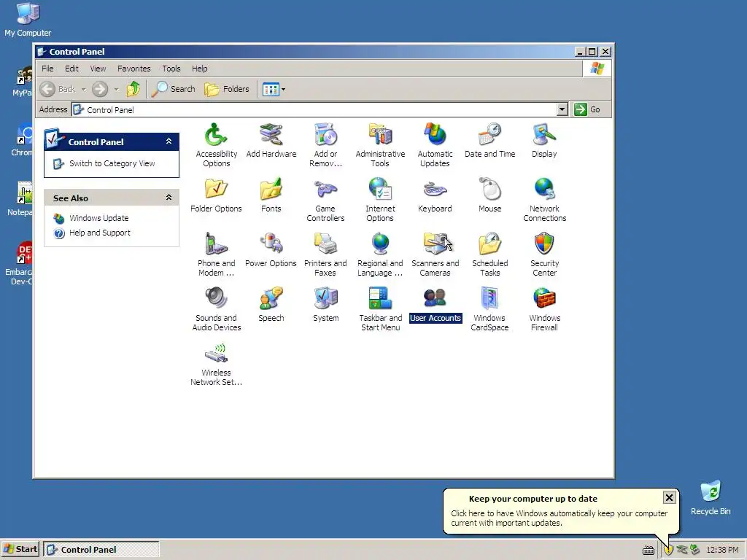Viewport: 747px width, 560px height.
Task: Open Accessibility Options applet
Action: 216,145
